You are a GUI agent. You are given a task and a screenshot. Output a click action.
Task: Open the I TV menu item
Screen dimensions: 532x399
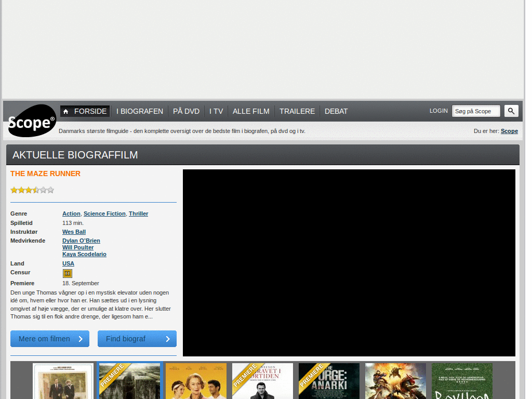216,111
